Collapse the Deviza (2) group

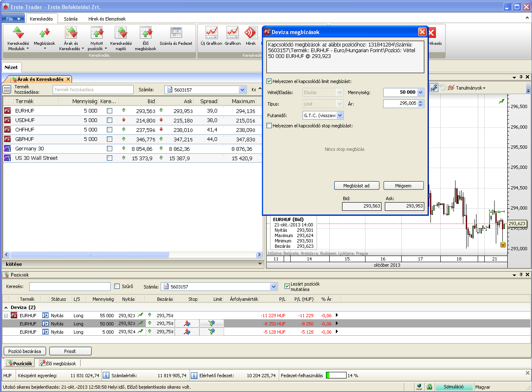point(6,307)
